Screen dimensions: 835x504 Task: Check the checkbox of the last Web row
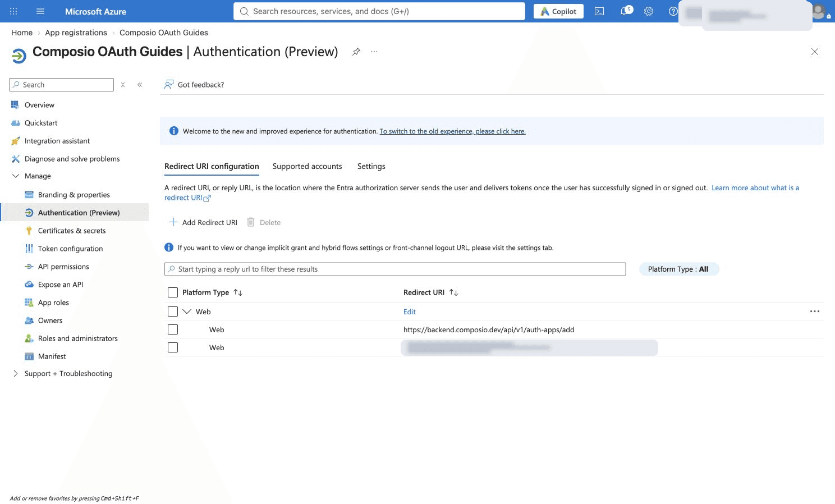[x=173, y=347]
